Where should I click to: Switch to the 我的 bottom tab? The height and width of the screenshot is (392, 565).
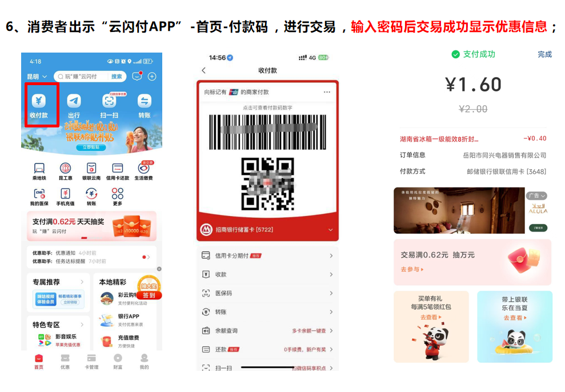click(x=144, y=361)
